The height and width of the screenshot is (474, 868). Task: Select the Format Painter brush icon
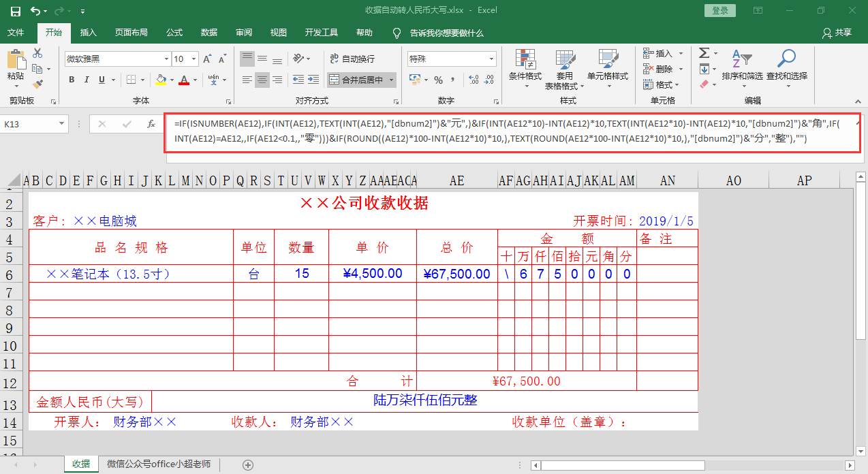pos(37,84)
